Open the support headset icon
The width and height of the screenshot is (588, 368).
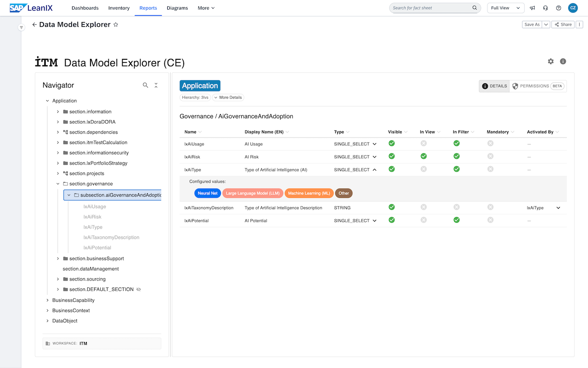545,8
